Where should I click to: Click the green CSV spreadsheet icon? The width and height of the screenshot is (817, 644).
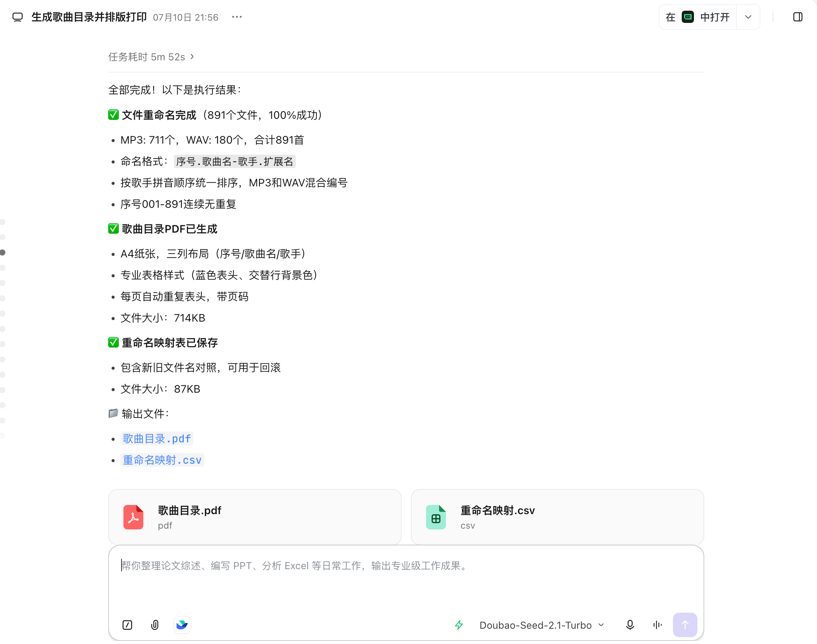pyautogui.click(x=436, y=517)
